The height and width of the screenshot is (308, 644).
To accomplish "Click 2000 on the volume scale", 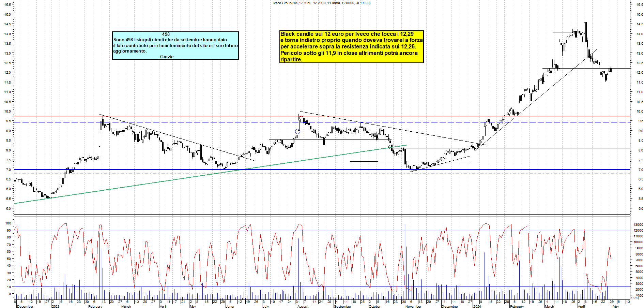I will pos(639,290).
